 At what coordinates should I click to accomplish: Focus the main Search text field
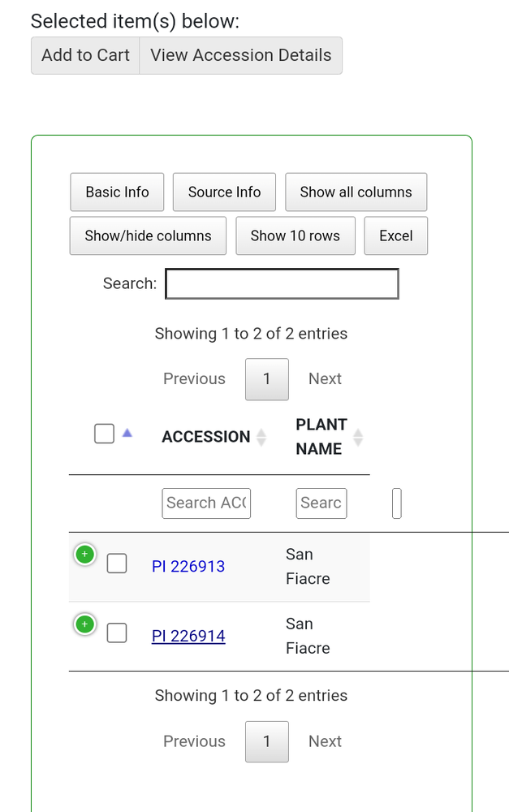[x=282, y=283]
